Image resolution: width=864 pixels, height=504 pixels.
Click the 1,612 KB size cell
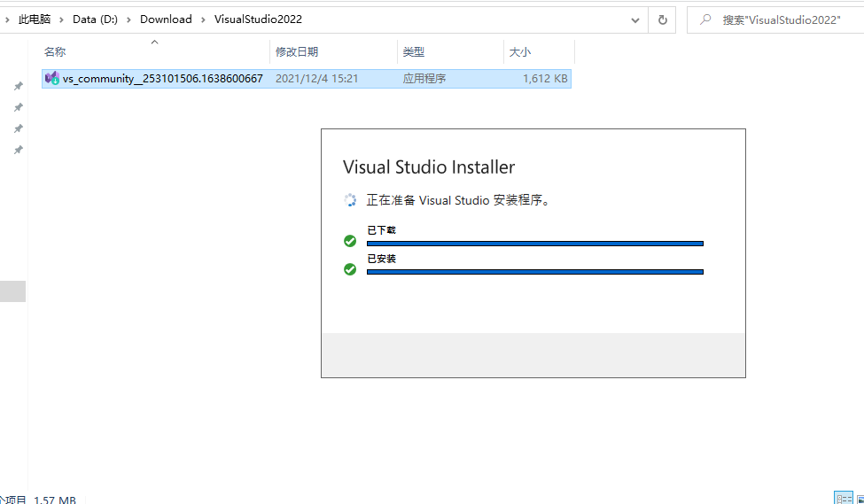pos(545,79)
